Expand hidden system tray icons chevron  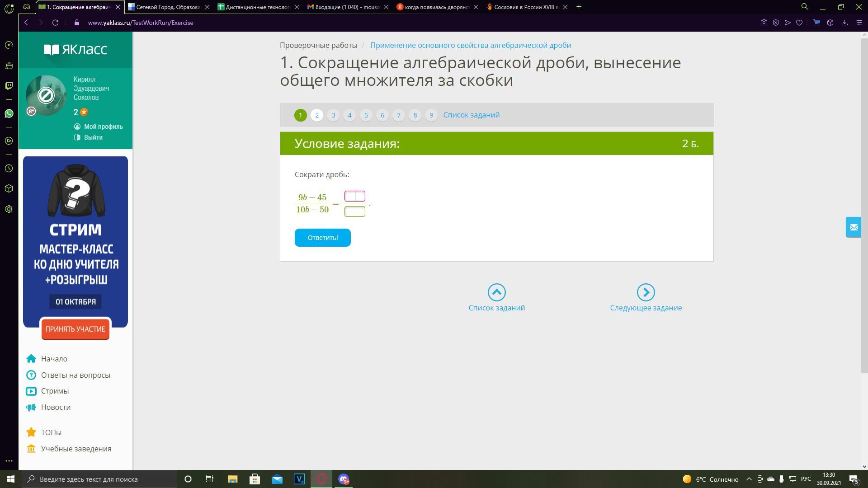[749, 479]
